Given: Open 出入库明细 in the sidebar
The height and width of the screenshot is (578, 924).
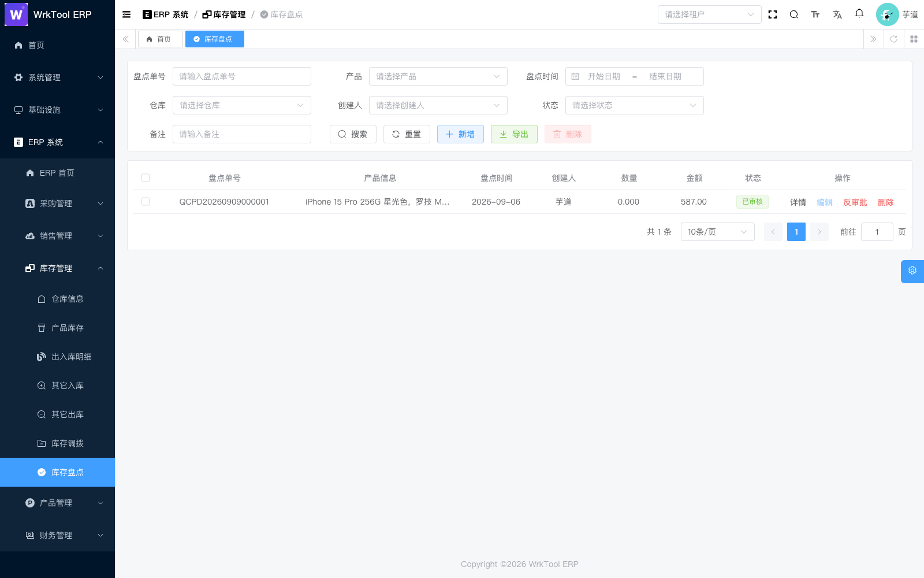Looking at the screenshot, I should point(58,357).
